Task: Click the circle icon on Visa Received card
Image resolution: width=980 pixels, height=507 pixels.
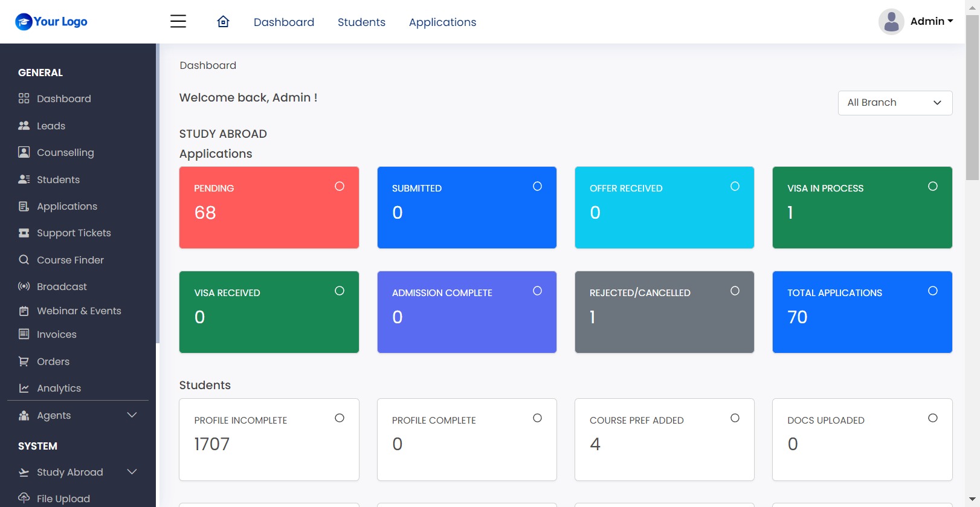Action: coord(340,291)
